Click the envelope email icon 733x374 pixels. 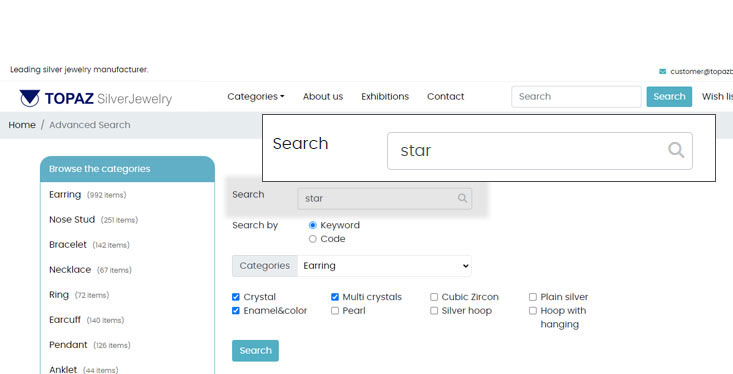(x=662, y=72)
